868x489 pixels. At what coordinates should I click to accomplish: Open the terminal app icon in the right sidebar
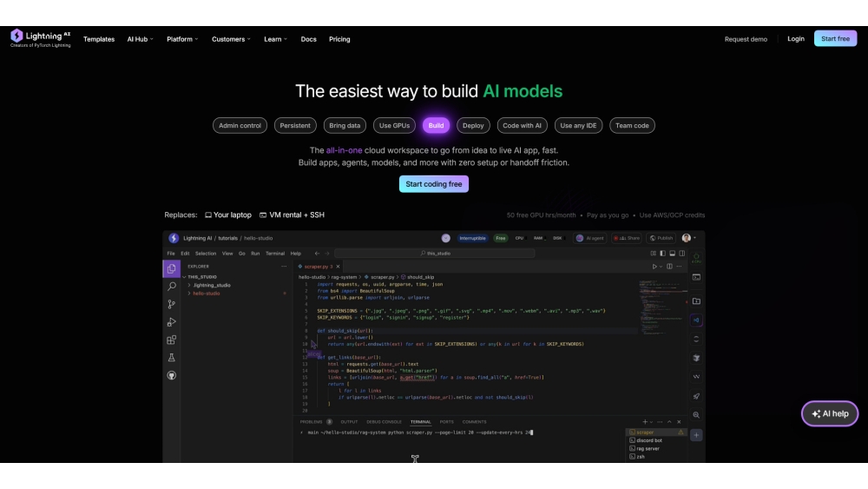[696, 277]
